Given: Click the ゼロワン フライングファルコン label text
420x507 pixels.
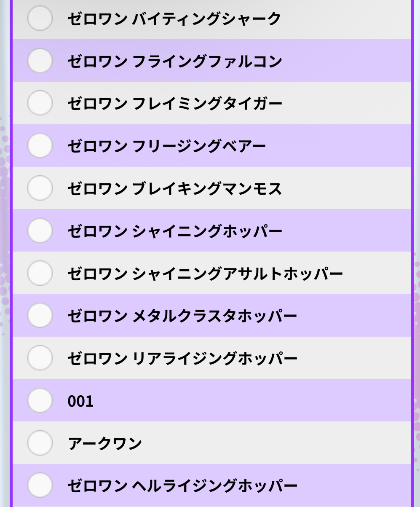Looking at the screenshot, I should click(x=175, y=61).
